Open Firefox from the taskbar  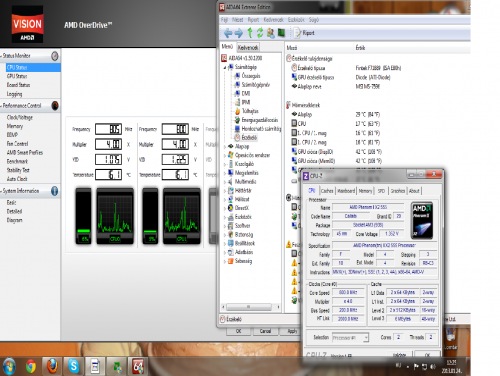52,366
